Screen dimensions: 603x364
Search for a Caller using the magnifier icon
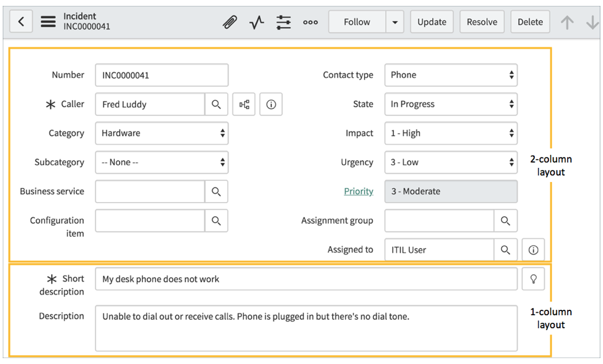pyautogui.click(x=216, y=104)
